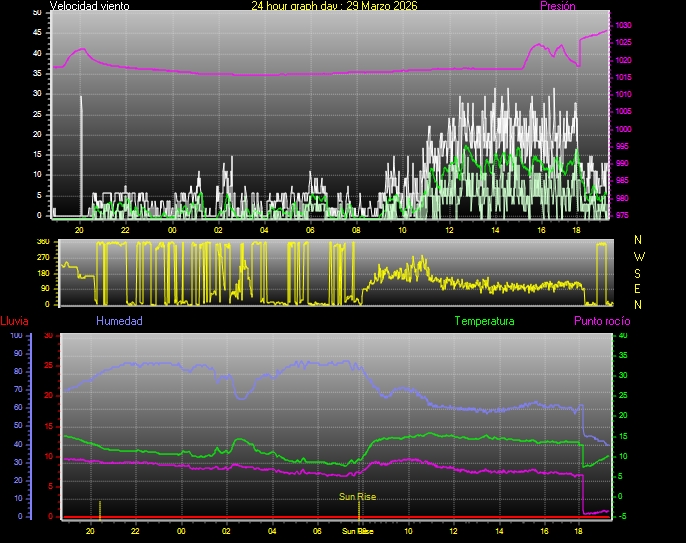Click the Lluvia legend label
This screenshot has height=543, width=686.
click(14, 321)
